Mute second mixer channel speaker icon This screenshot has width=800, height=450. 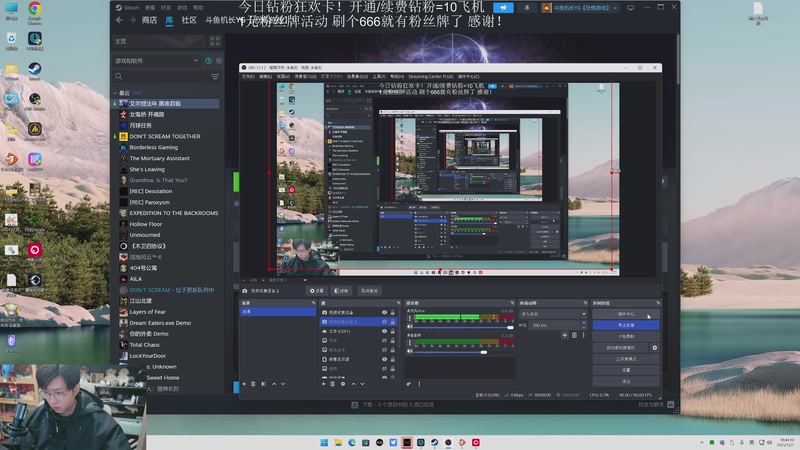410,351
